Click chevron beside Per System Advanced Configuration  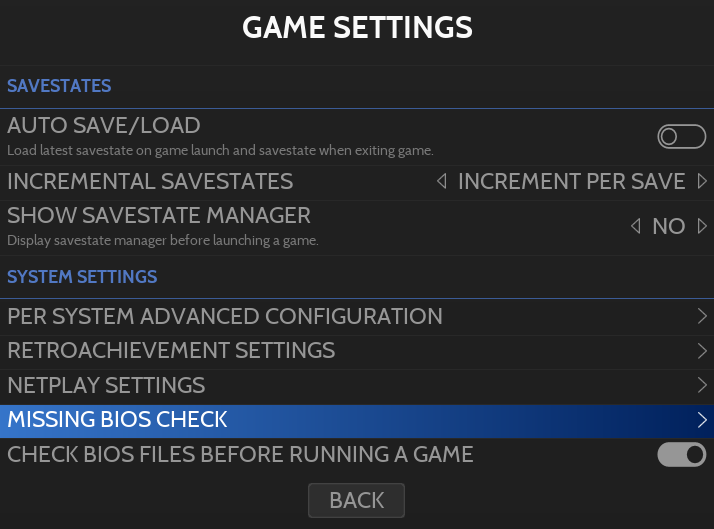click(702, 317)
